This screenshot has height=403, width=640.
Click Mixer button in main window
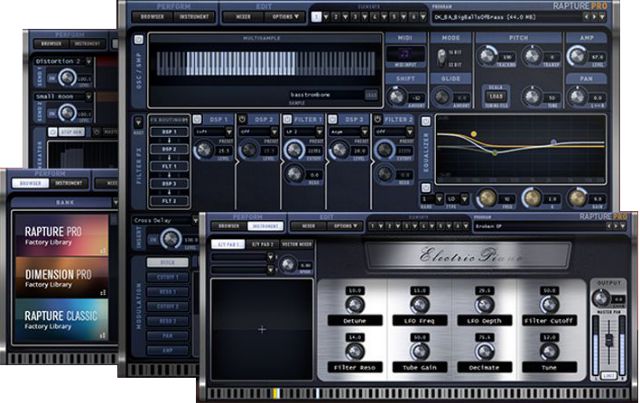[x=243, y=17]
